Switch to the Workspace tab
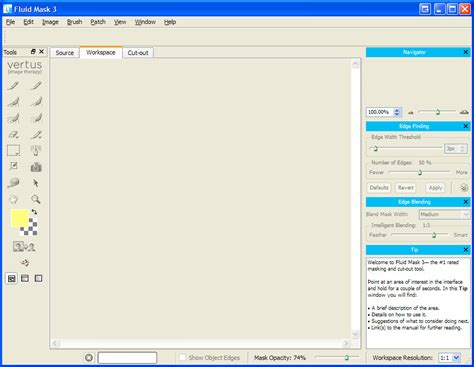This screenshot has height=367, width=474. click(x=101, y=52)
